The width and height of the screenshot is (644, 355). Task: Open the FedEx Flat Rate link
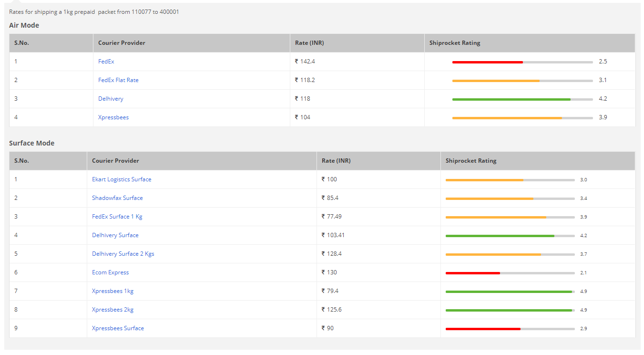click(x=118, y=80)
